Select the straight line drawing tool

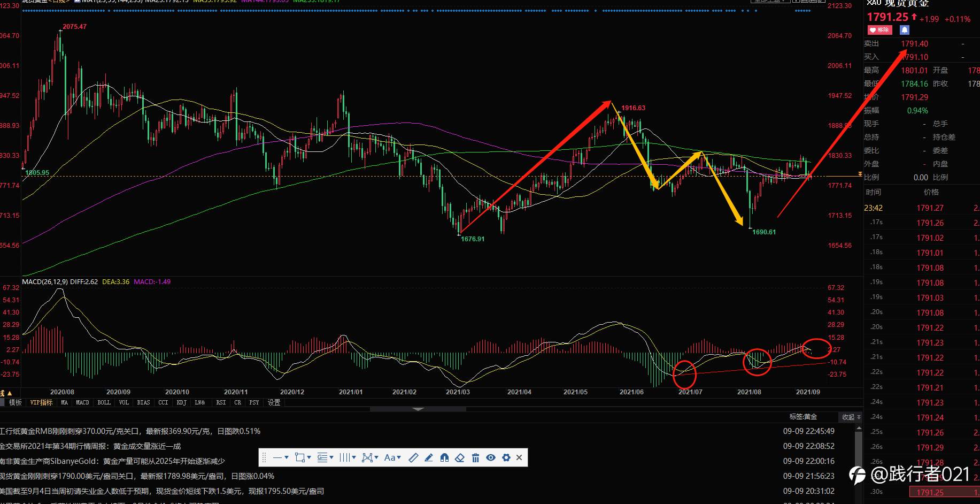coord(277,457)
